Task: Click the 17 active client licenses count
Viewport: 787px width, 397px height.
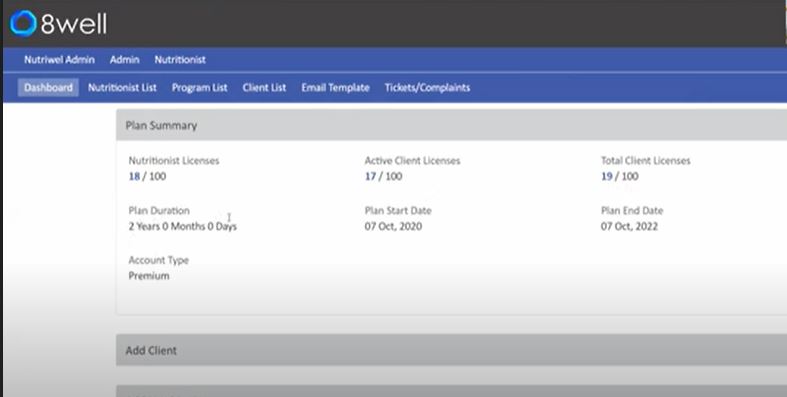Action: pos(370,176)
